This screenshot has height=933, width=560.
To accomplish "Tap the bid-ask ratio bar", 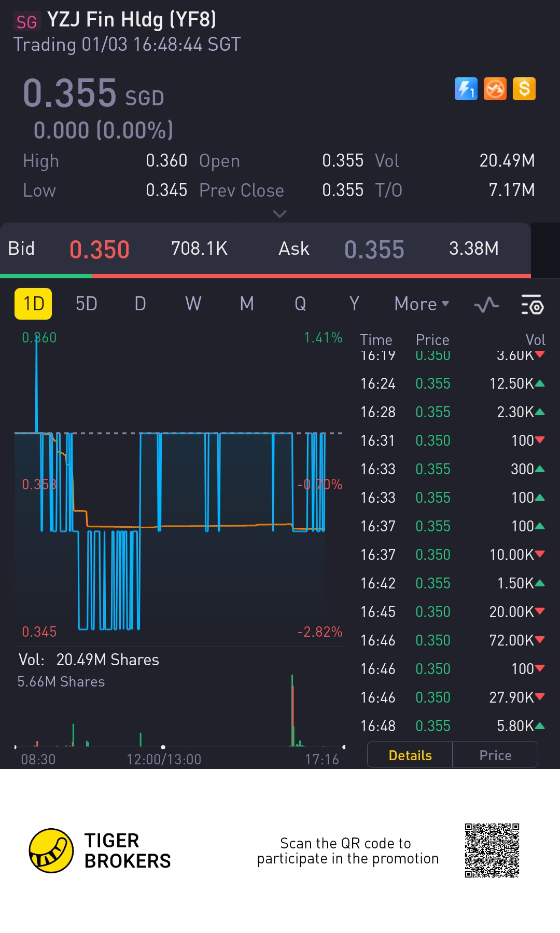I will pyautogui.click(x=265, y=276).
